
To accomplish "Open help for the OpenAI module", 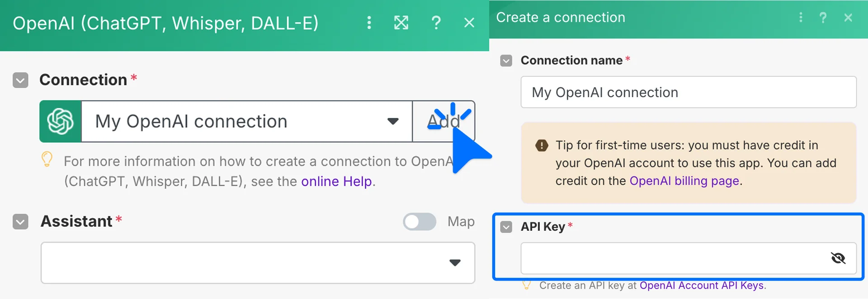I will tap(436, 23).
